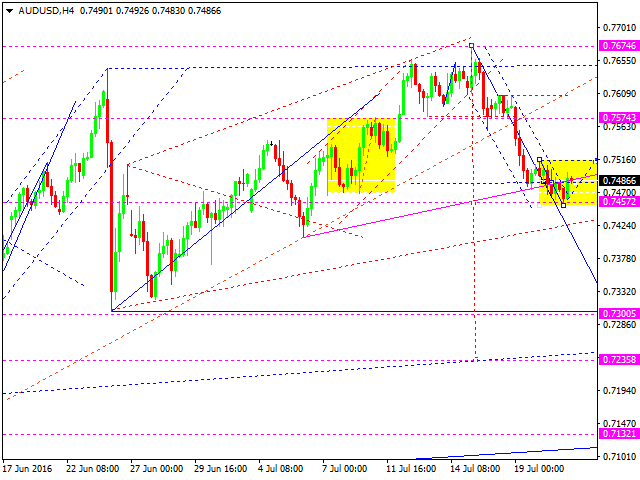The image size is (640, 480).
Task: Click the 0.75160 price scale value
Action: (x=620, y=160)
